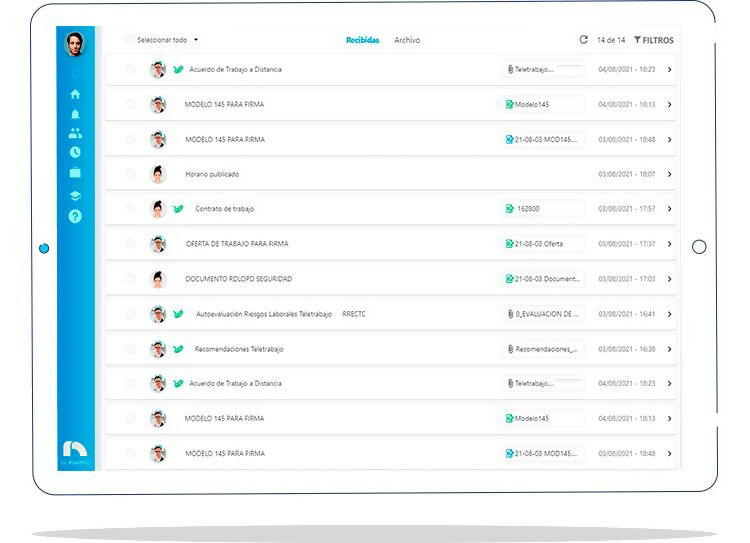Switch to the Archivo tab
Viewport: 750px width, 543px height.
pyautogui.click(x=407, y=40)
